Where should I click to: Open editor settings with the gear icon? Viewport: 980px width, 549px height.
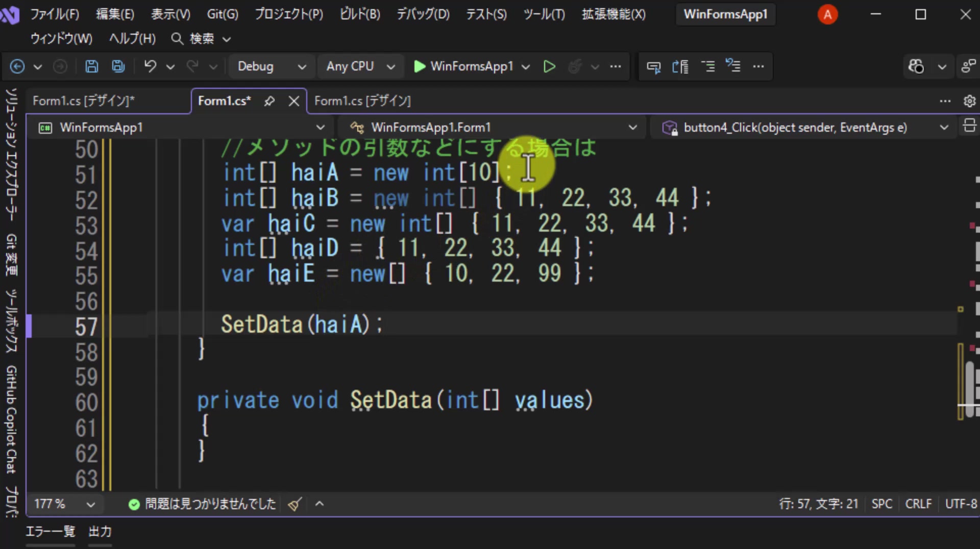point(969,101)
